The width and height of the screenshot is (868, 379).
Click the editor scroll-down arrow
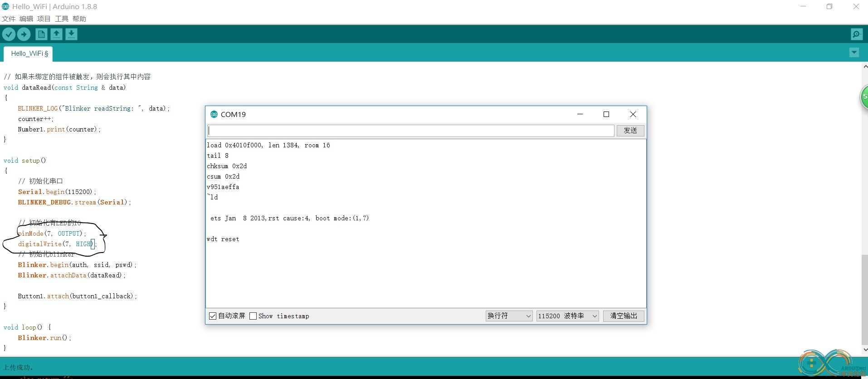864,350
